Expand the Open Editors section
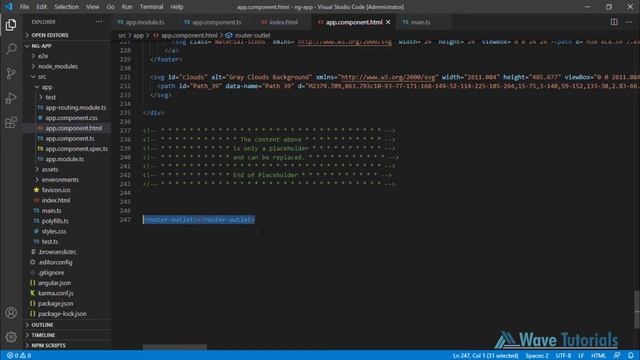 [x=50, y=35]
